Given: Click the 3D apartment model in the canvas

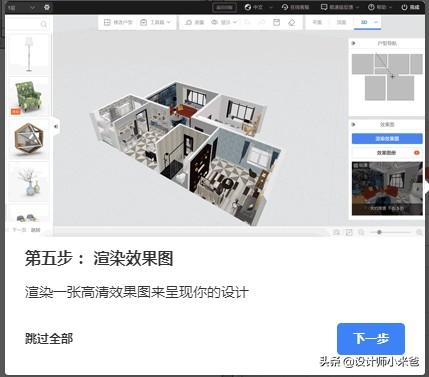Looking at the screenshot, I should pyautogui.click(x=187, y=153).
